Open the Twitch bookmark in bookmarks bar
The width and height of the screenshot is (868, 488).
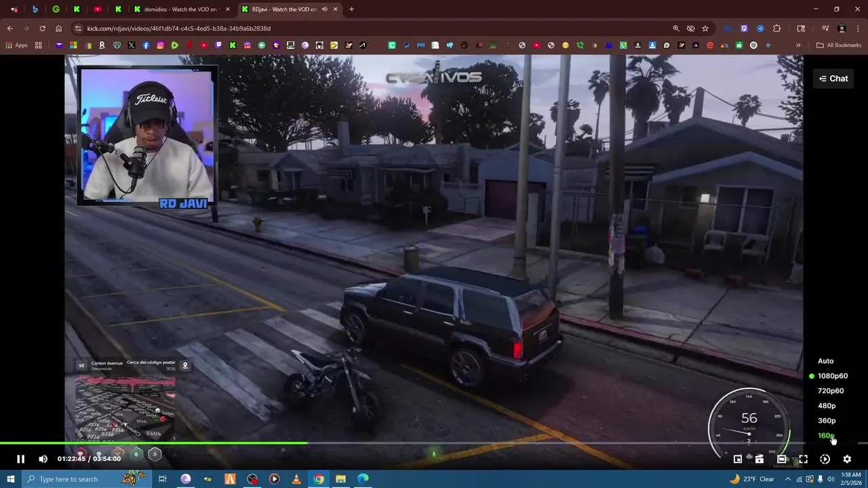point(218,45)
